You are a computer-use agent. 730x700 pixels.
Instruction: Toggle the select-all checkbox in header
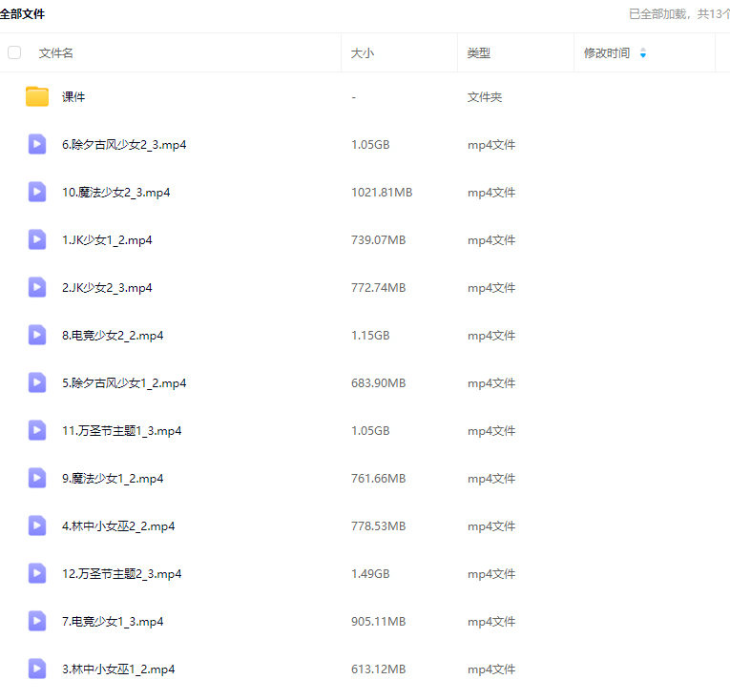click(x=14, y=52)
